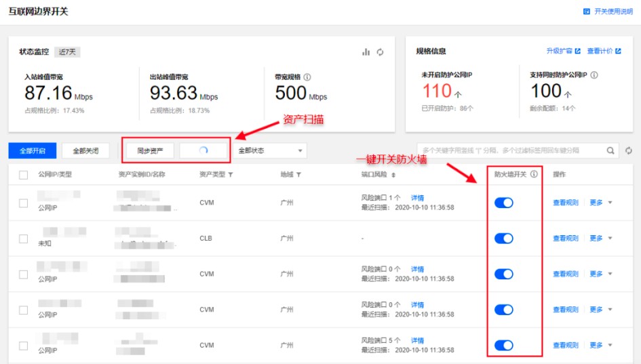Filter by 资产类型 column funnel icon
The width and height of the screenshot is (641, 364).
tap(231, 175)
